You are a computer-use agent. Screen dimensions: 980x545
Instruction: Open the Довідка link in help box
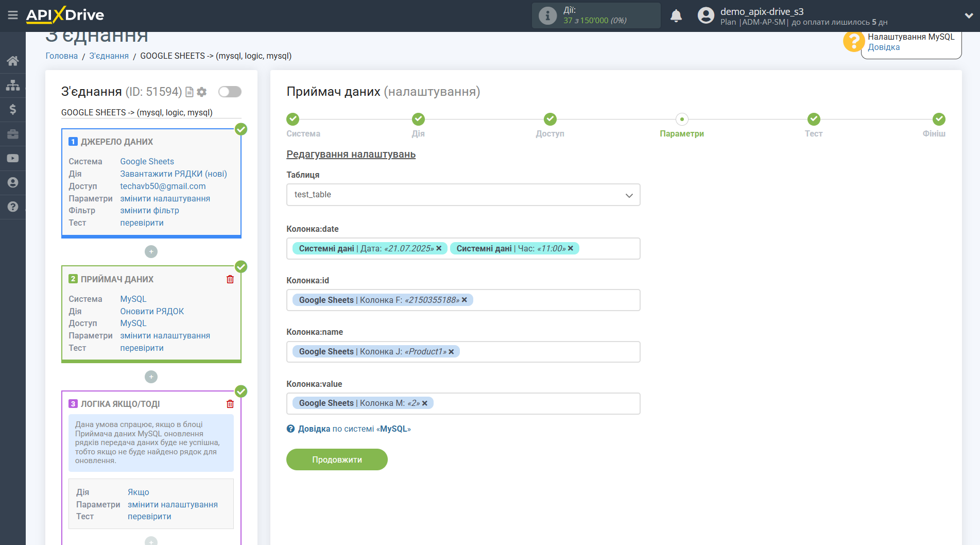tap(884, 47)
